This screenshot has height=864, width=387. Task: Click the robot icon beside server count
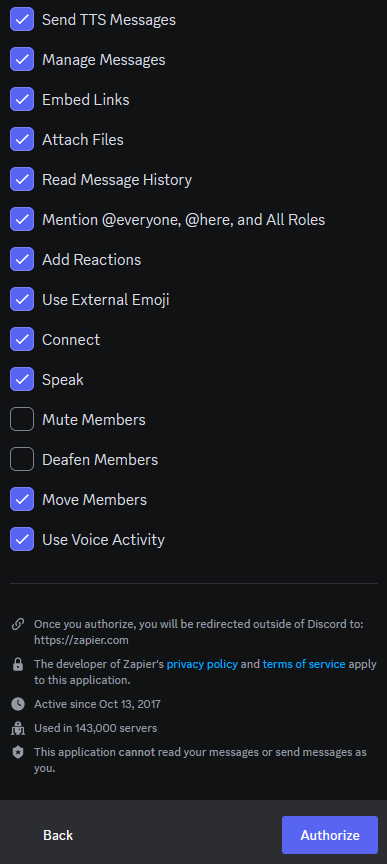[x=18, y=728]
